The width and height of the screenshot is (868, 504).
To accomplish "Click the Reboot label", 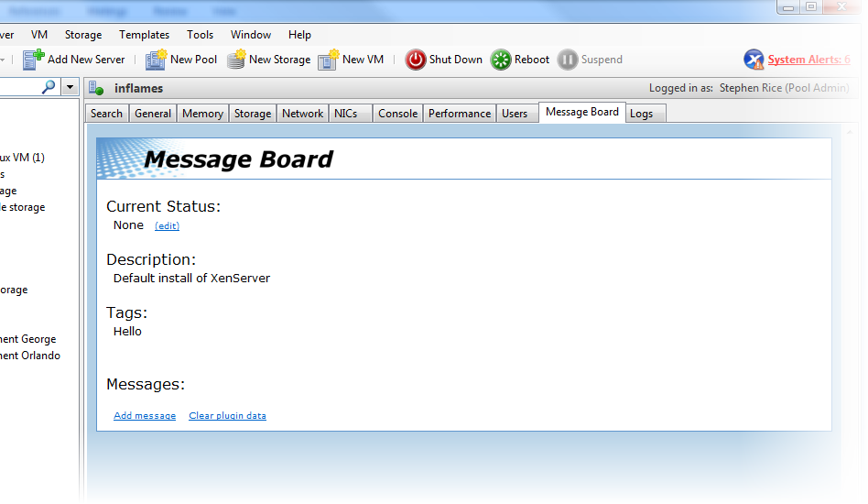I will (x=531, y=60).
